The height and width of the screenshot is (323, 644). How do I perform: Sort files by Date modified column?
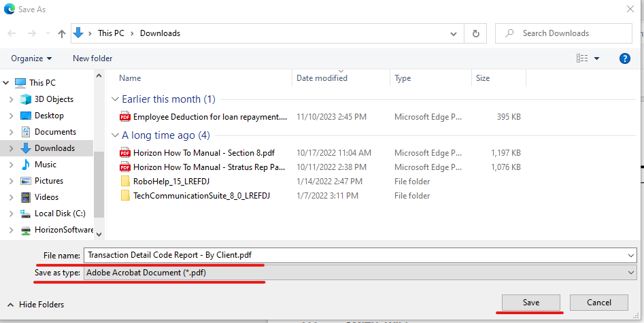322,78
